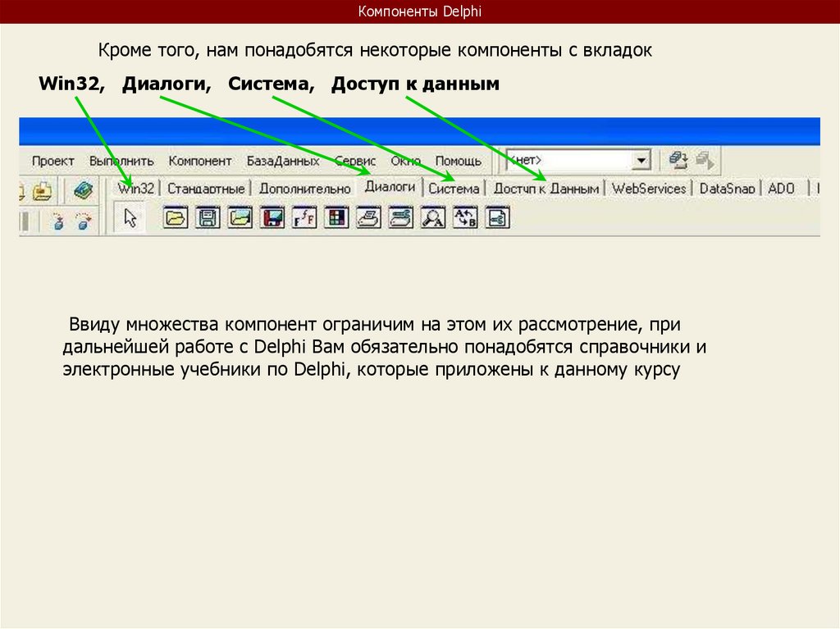Screen dimensions: 840x629
Task: Click the slide title Компоненты Delphi
Action: tap(419, 11)
